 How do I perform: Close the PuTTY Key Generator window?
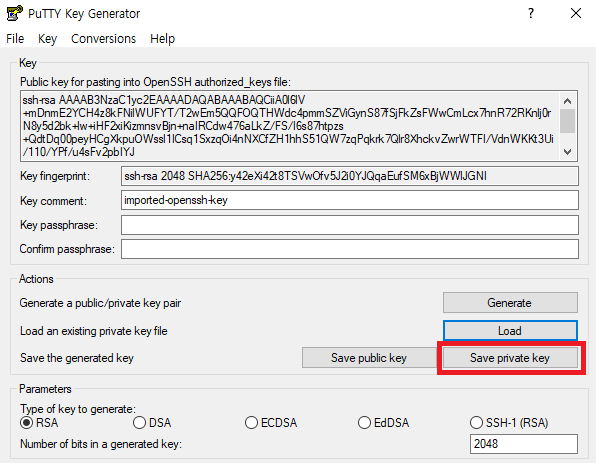point(576,13)
